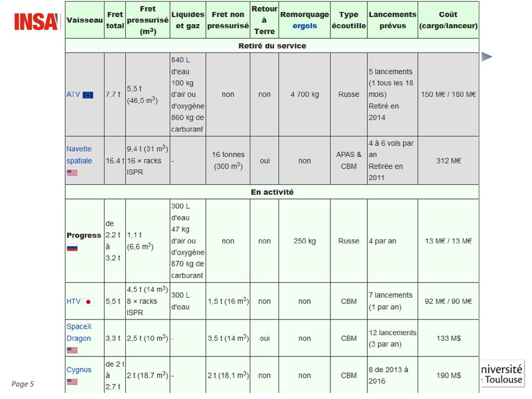
Task: Select the Vaisseau column header
Action: 85,20
